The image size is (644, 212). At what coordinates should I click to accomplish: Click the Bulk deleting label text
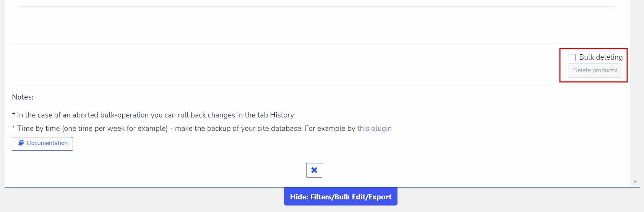[600, 57]
